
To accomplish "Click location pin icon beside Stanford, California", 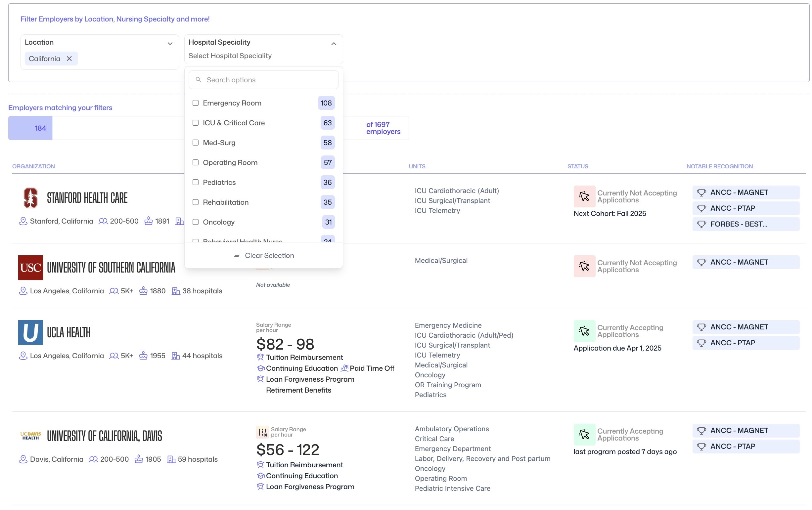I will click(23, 221).
